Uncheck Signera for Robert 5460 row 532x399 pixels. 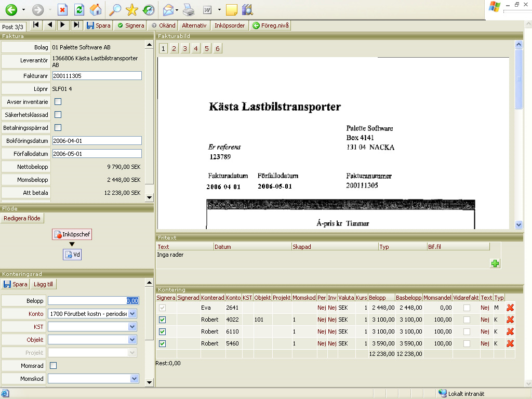coord(163,343)
